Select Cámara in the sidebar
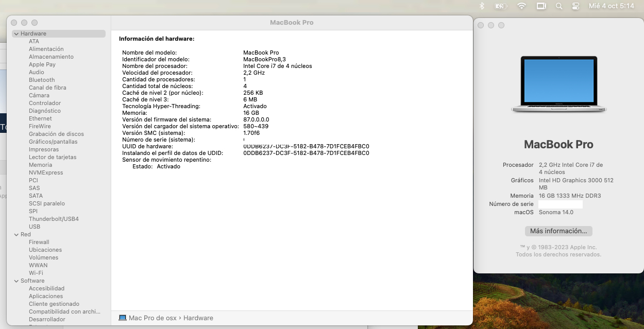The width and height of the screenshot is (644, 329). click(39, 95)
